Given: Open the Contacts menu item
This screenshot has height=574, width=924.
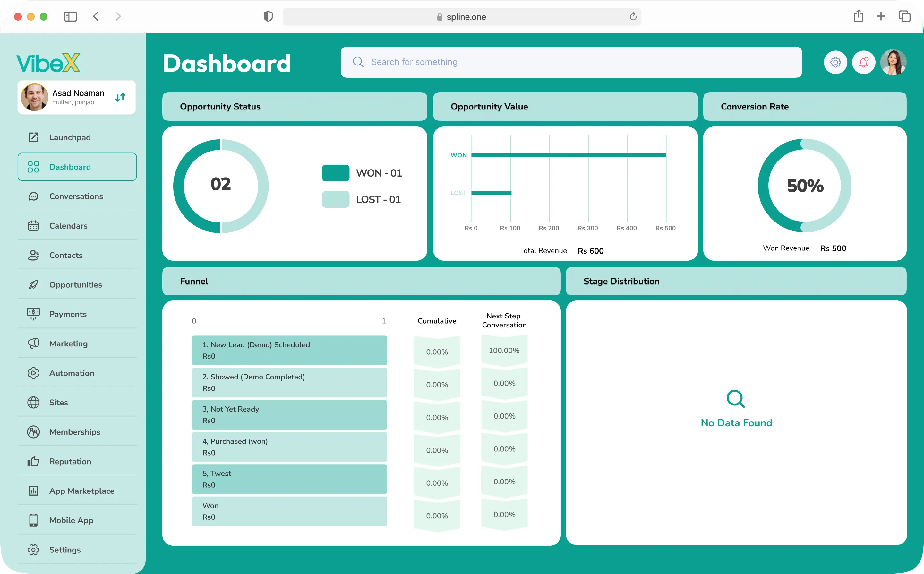Looking at the screenshot, I should click(66, 255).
